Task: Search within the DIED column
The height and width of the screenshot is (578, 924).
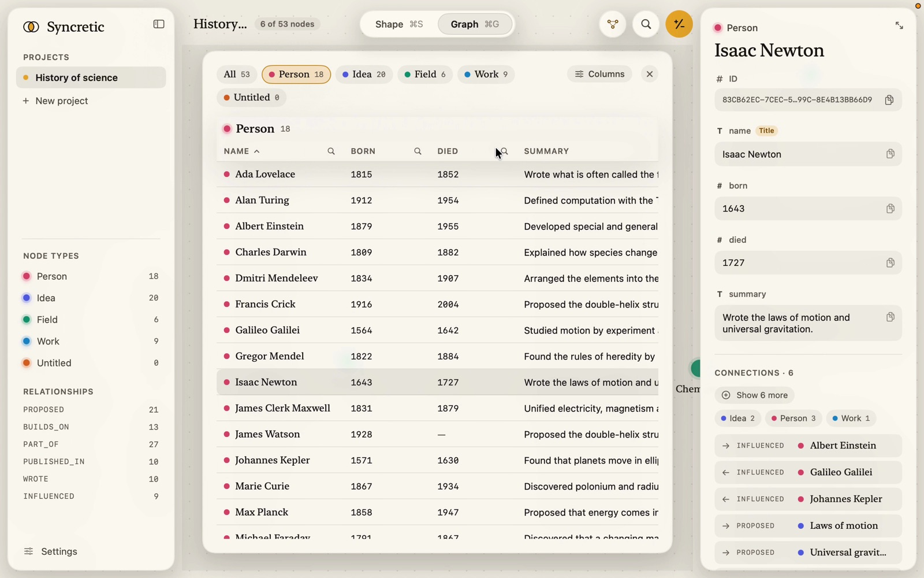Action: tap(504, 151)
